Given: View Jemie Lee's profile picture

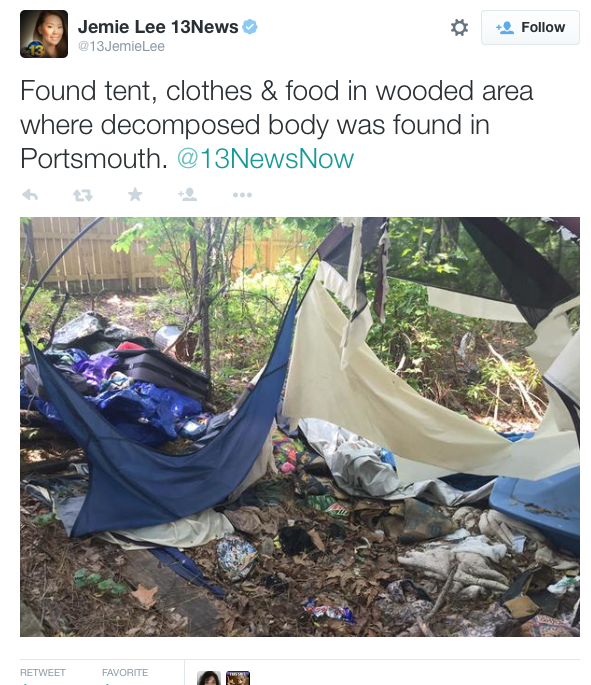Looking at the screenshot, I should pos(44,34).
